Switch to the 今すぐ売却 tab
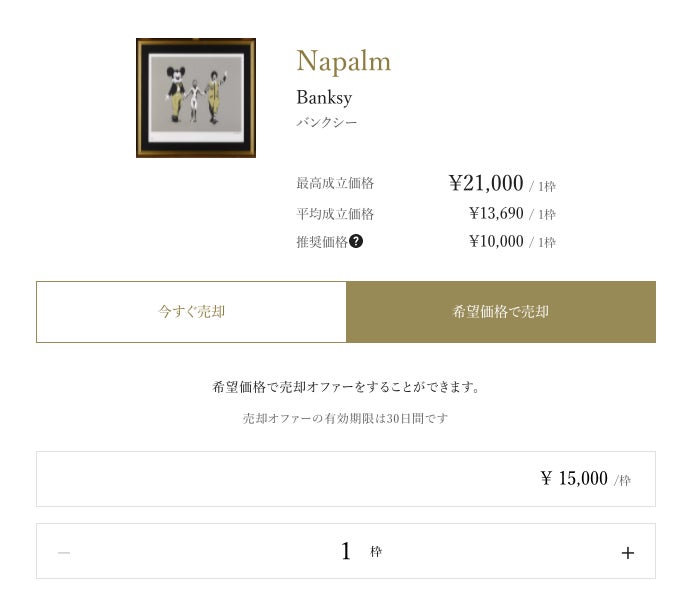 [191, 312]
